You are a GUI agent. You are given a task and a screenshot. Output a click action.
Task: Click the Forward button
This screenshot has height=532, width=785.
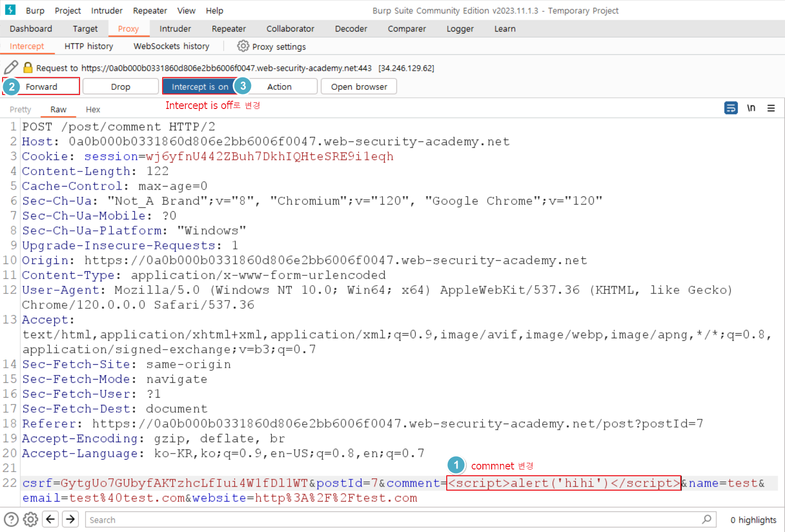(x=41, y=86)
